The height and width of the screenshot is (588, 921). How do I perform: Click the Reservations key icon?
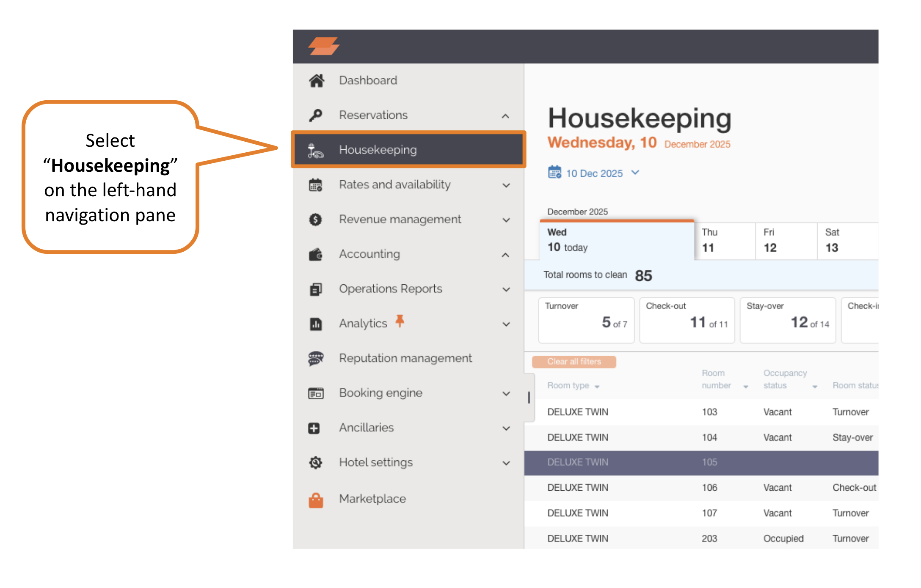click(316, 115)
